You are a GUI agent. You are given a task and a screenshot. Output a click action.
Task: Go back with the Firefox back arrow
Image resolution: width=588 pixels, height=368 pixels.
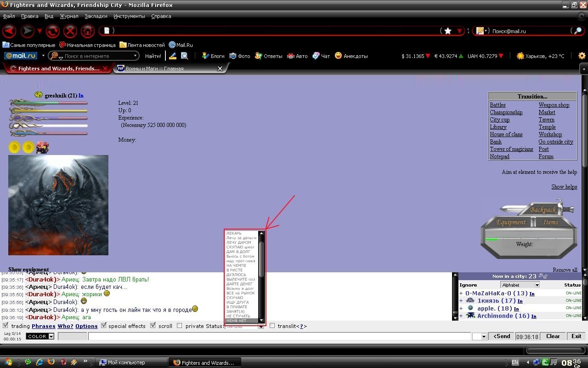pyautogui.click(x=9, y=31)
